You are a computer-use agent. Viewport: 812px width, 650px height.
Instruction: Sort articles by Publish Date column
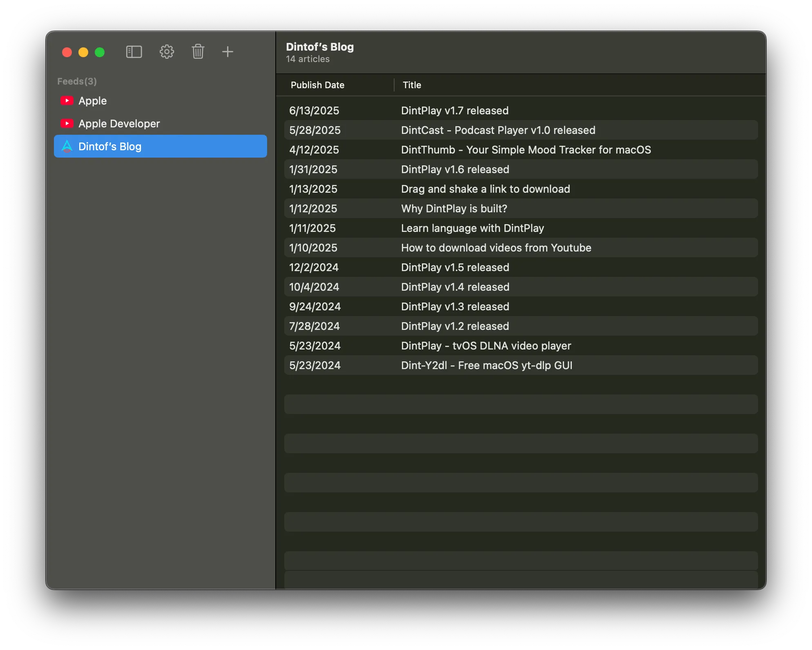(x=317, y=85)
